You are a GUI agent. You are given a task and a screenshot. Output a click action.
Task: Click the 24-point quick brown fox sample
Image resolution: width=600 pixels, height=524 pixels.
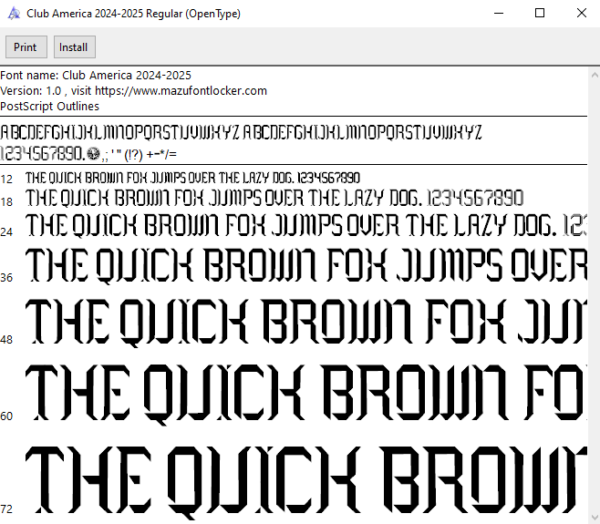[306, 225]
